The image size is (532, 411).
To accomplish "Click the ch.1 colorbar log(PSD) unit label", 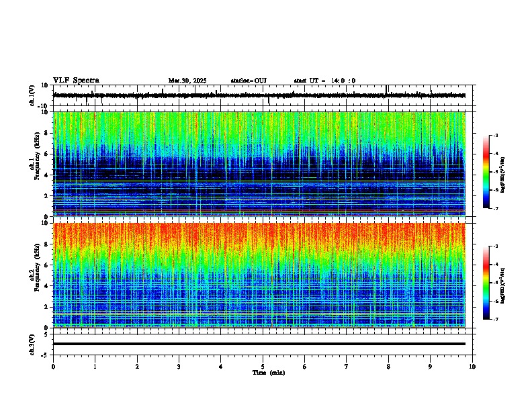I will tap(503, 175).
